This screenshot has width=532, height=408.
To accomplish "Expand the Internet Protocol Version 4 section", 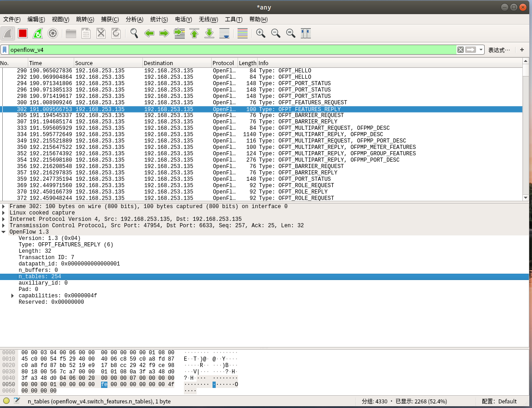I will 3,219.
